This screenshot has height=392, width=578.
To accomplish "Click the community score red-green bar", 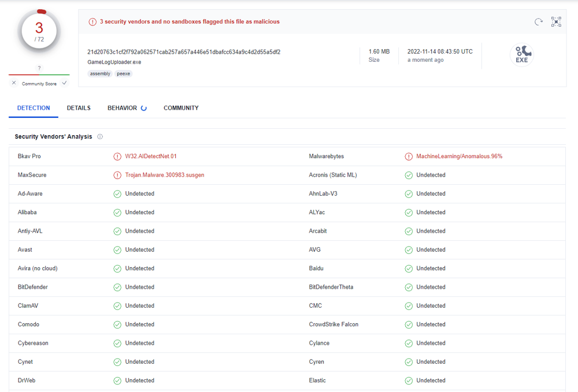I will (x=39, y=74).
